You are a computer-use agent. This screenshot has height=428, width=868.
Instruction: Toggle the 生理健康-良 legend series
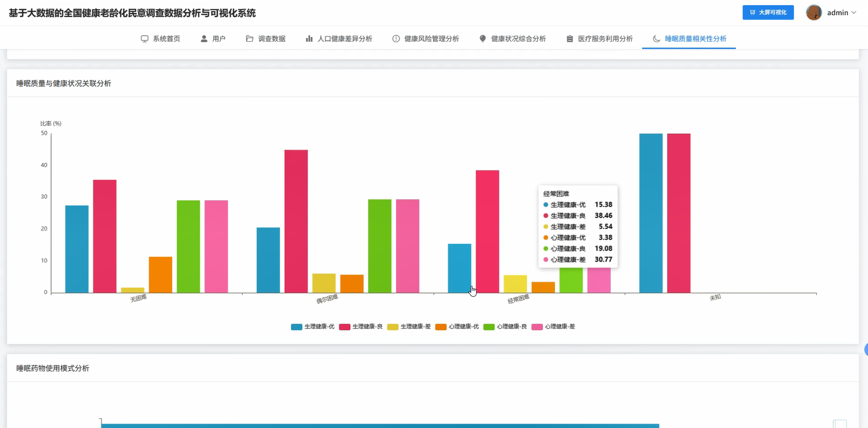coord(361,327)
